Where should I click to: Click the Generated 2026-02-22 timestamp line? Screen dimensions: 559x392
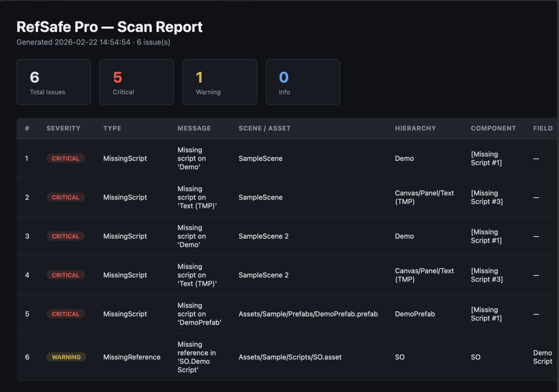tap(94, 42)
